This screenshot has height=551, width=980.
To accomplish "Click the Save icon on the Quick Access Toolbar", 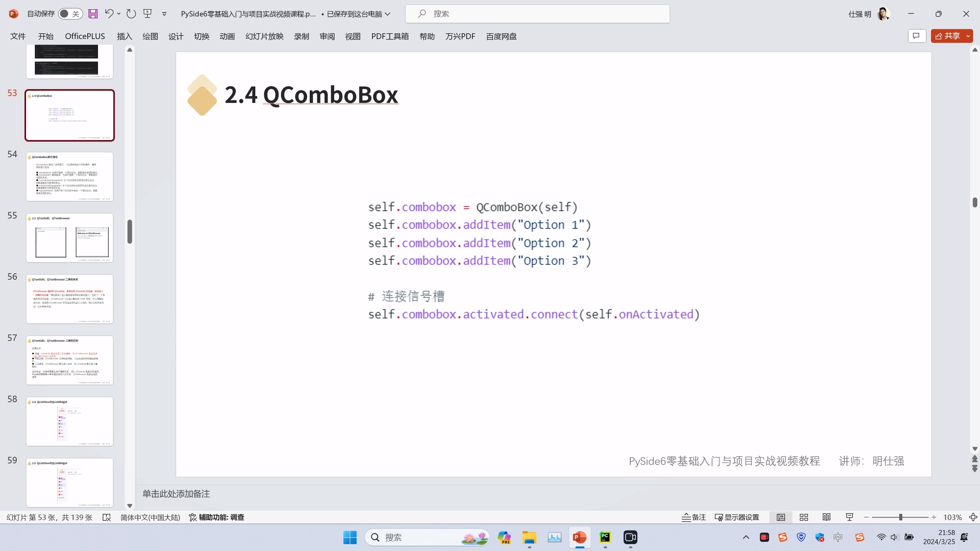I will coord(93,13).
